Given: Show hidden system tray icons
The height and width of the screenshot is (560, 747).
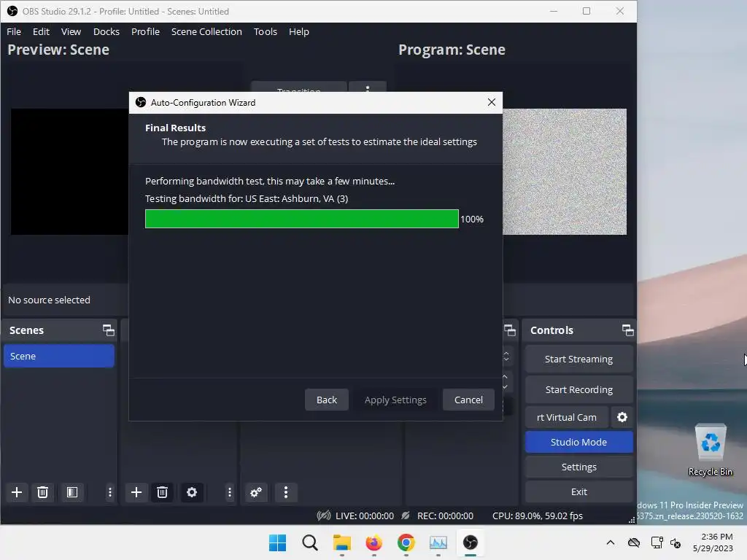Looking at the screenshot, I should coord(611,542).
